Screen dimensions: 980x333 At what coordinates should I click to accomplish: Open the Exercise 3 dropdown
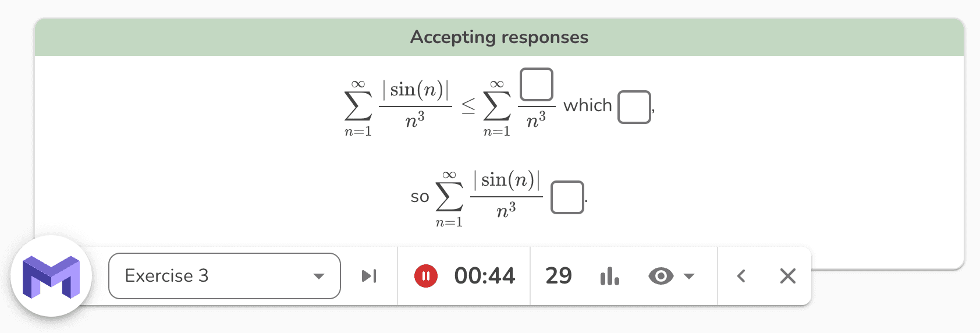[224, 276]
